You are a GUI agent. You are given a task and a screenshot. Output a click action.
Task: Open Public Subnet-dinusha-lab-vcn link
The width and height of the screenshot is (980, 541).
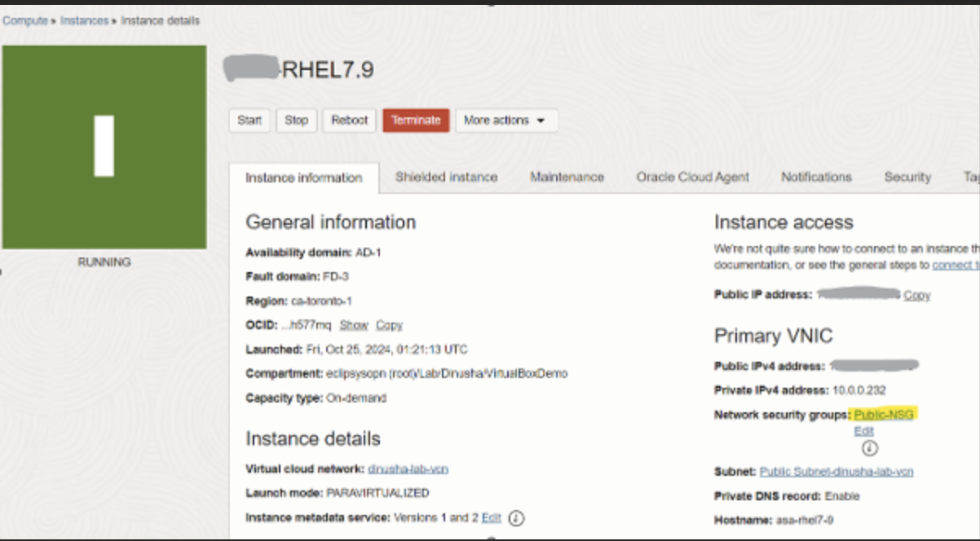837,472
